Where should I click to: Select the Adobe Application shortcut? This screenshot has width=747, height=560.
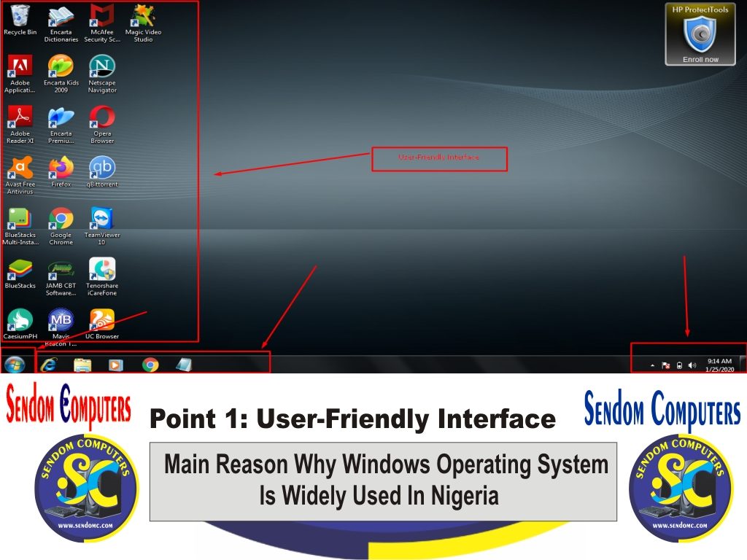(x=20, y=74)
